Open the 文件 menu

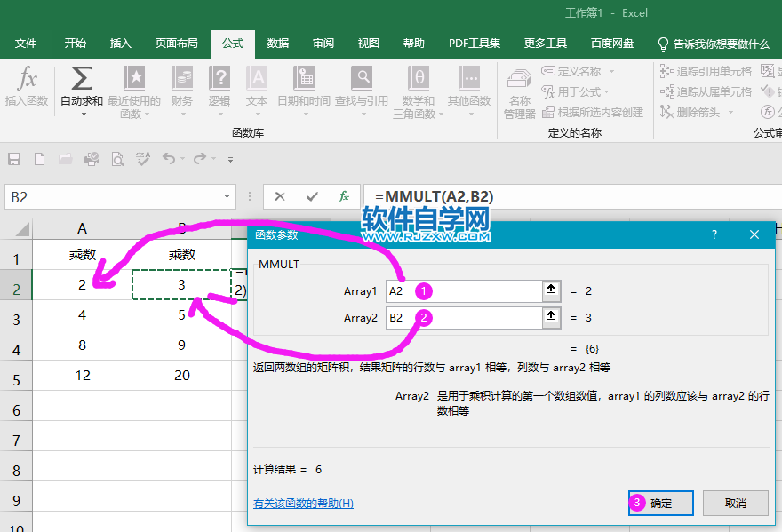[26, 42]
